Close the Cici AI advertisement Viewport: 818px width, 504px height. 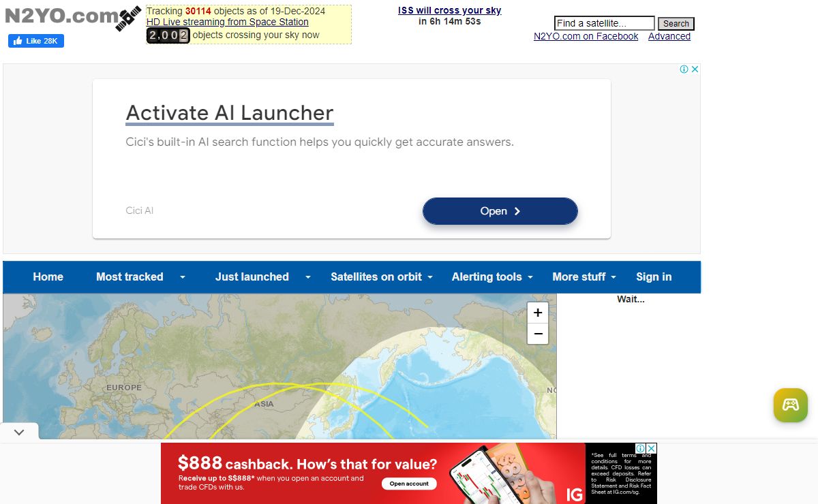point(695,69)
